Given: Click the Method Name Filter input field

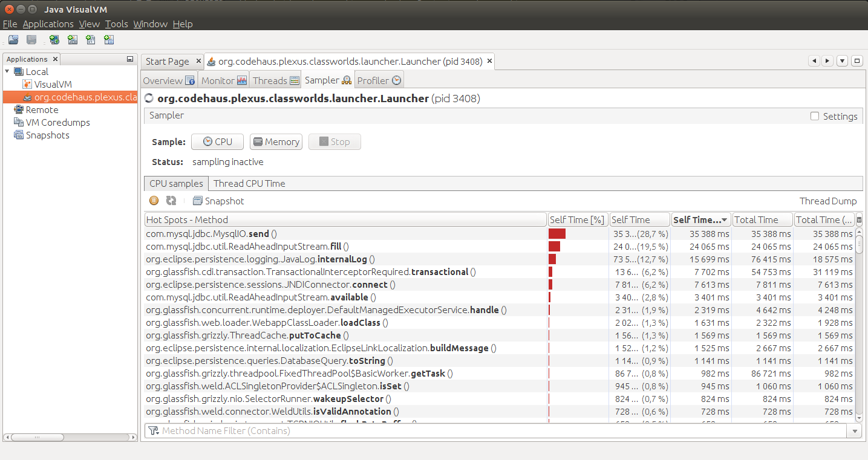Looking at the screenshot, I should pos(496,431).
